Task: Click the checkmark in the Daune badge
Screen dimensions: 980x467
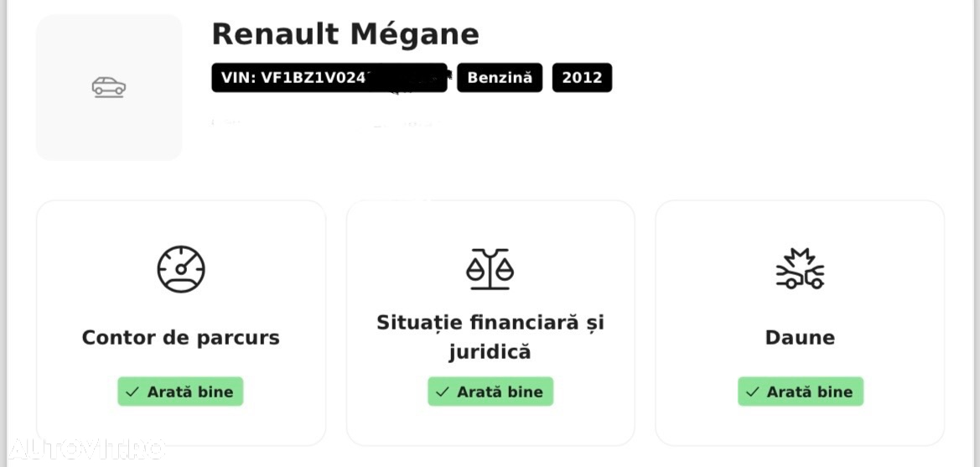Action: point(752,392)
